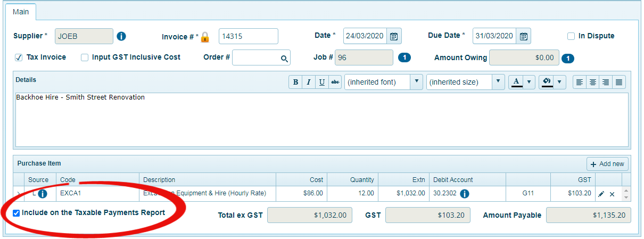Select the Main tab
644x239 pixels.
tap(21, 11)
